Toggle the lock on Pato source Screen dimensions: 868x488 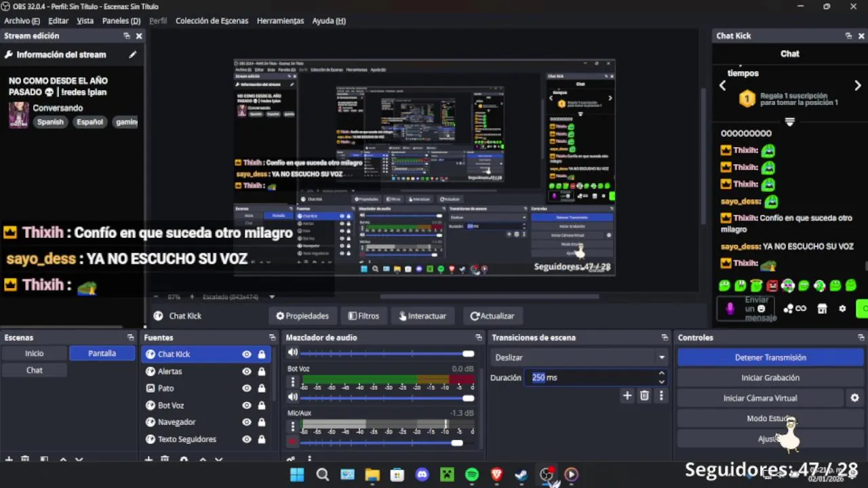tap(261, 388)
